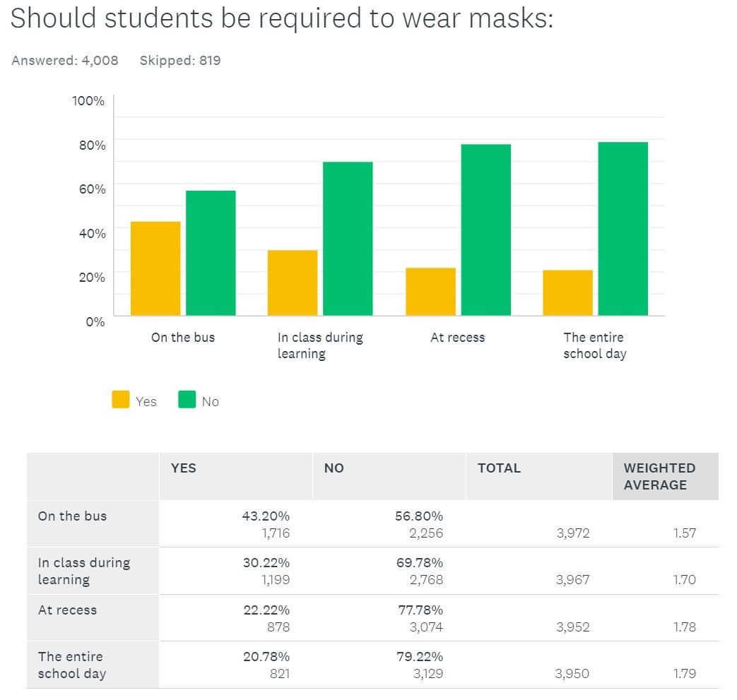
Task: Click the yellow Yes bar for On the bus
Action: click(x=155, y=268)
